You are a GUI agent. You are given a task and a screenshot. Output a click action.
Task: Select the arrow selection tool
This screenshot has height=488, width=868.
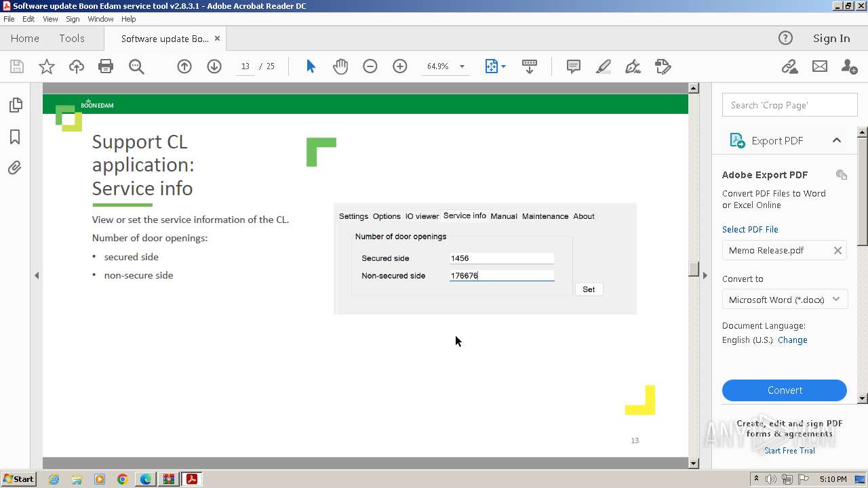pos(311,66)
